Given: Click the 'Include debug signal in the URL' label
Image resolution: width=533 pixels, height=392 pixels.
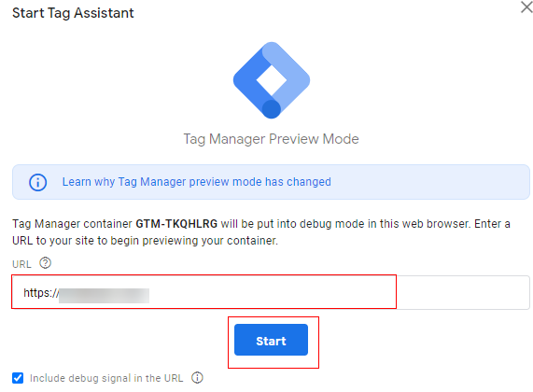Looking at the screenshot, I should click(106, 378).
